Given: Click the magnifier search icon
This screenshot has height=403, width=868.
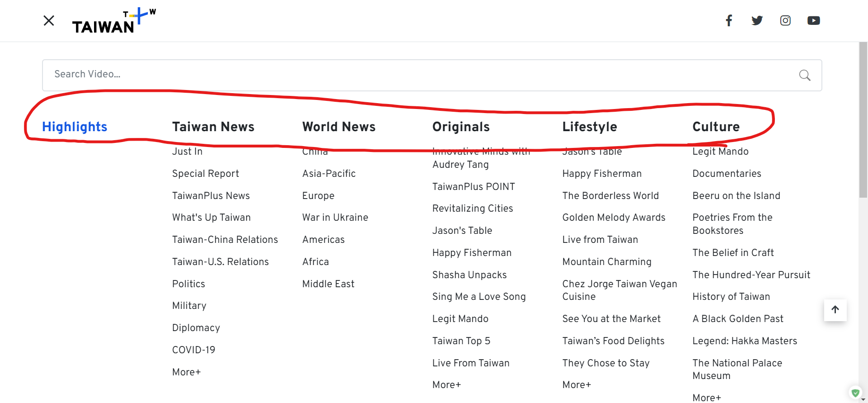Looking at the screenshot, I should coord(805,75).
